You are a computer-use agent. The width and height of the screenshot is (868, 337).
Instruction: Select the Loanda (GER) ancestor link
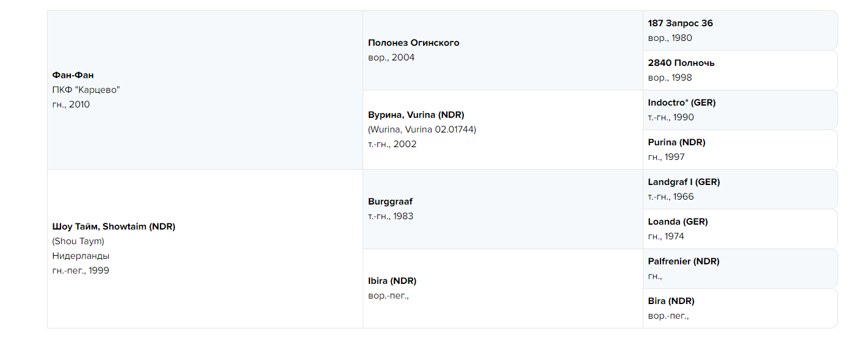click(x=678, y=222)
